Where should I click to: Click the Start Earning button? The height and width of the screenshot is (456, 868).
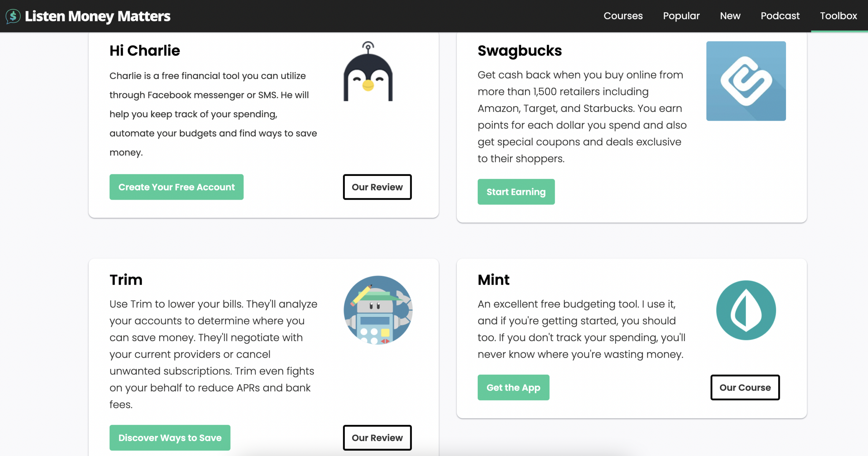(516, 192)
